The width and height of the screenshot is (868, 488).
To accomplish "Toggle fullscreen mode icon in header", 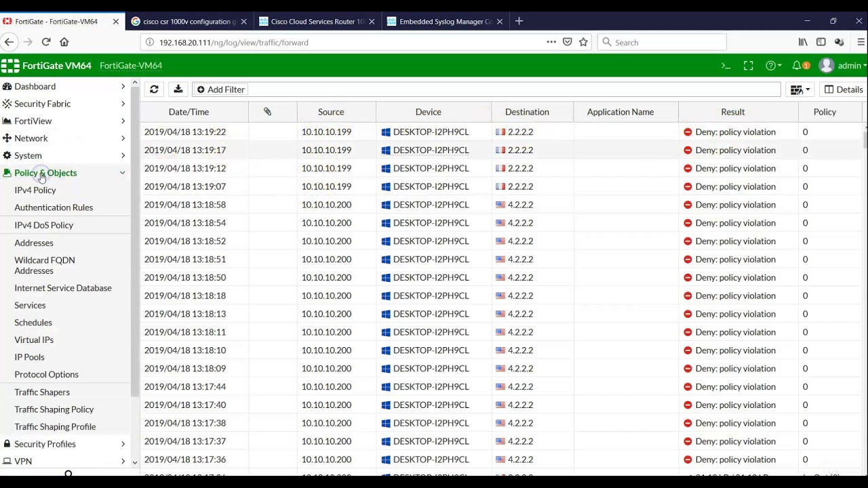I will point(749,66).
